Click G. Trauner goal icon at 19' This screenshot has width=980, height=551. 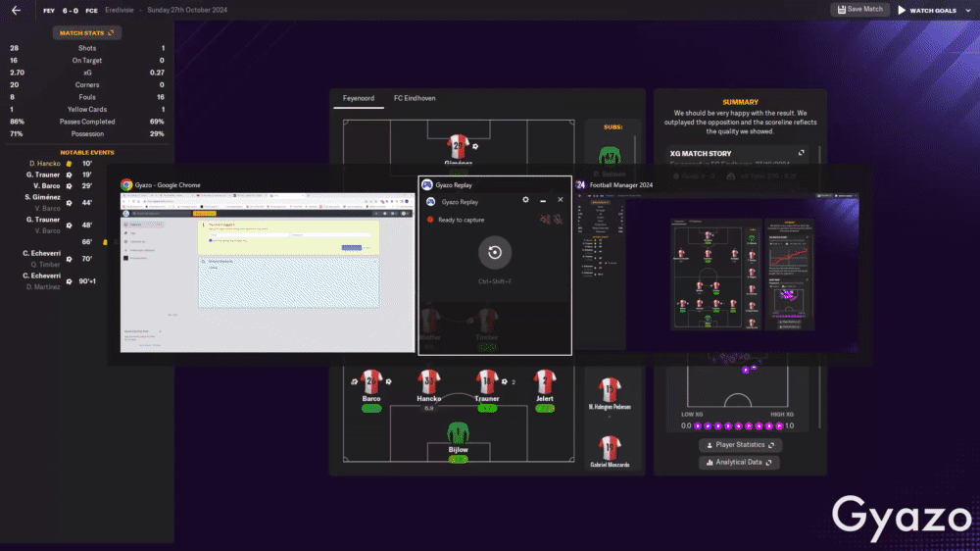[69, 175]
